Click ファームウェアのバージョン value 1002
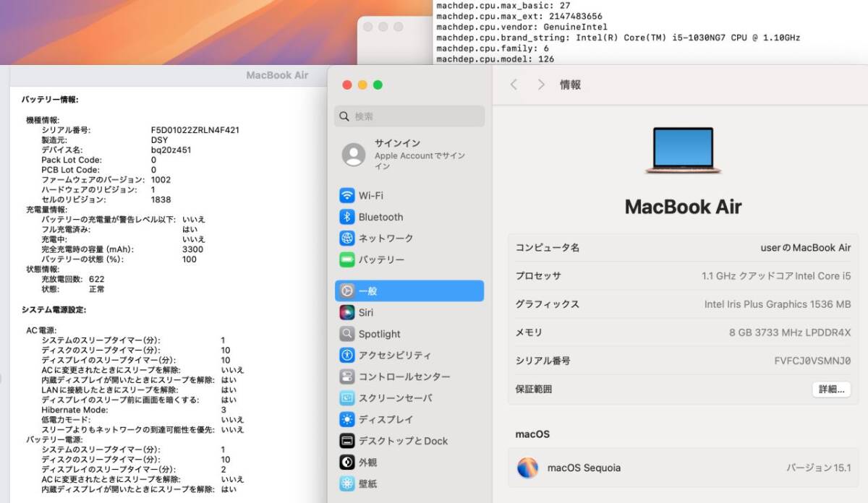 (x=161, y=180)
